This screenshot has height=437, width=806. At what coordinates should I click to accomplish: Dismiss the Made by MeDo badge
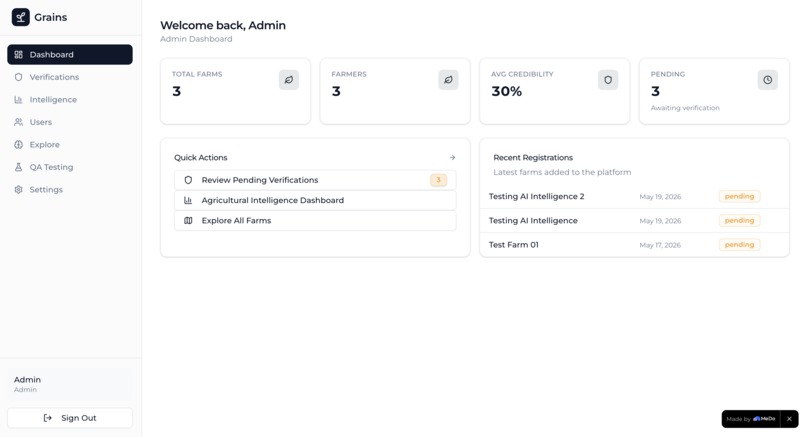789,419
